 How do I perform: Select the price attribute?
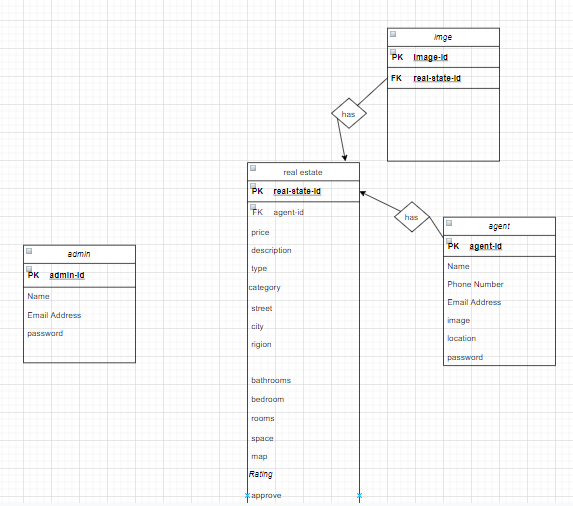[260, 232]
